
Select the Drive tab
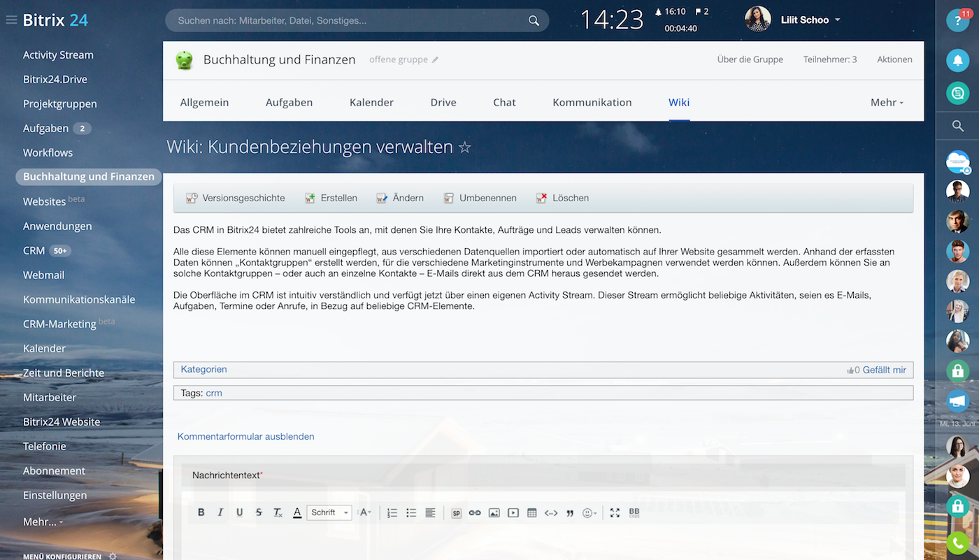click(443, 102)
